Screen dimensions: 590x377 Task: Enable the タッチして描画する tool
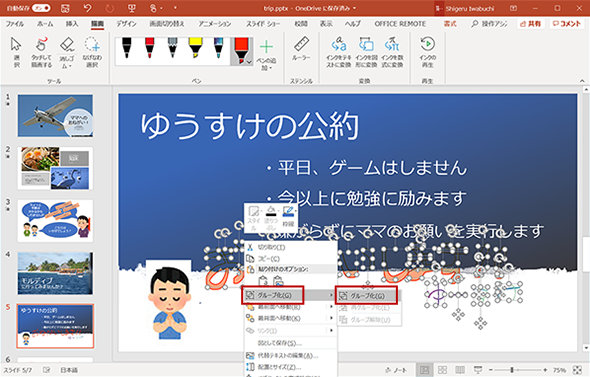coord(41,52)
